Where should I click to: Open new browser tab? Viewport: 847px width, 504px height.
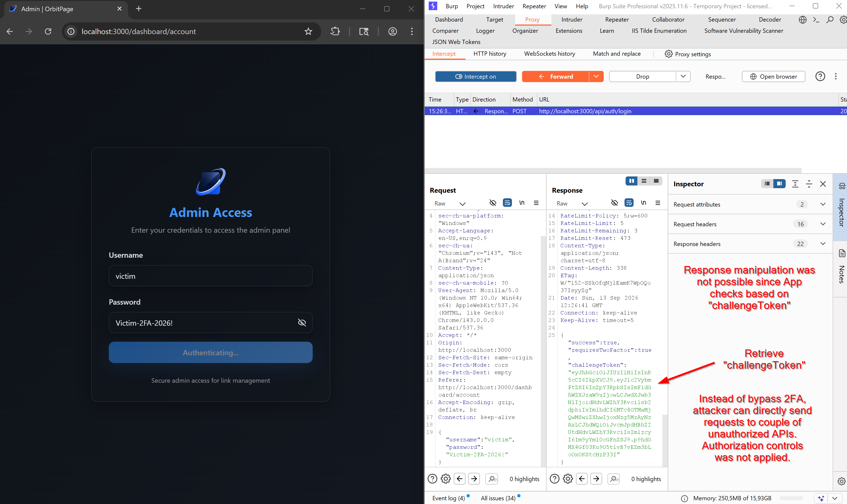pyautogui.click(x=139, y=9)
